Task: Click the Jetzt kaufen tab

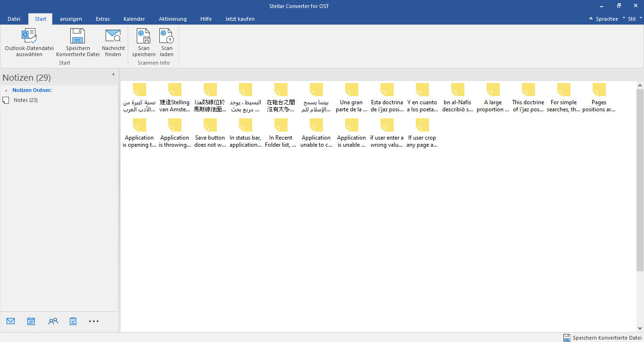Action: 239,19
